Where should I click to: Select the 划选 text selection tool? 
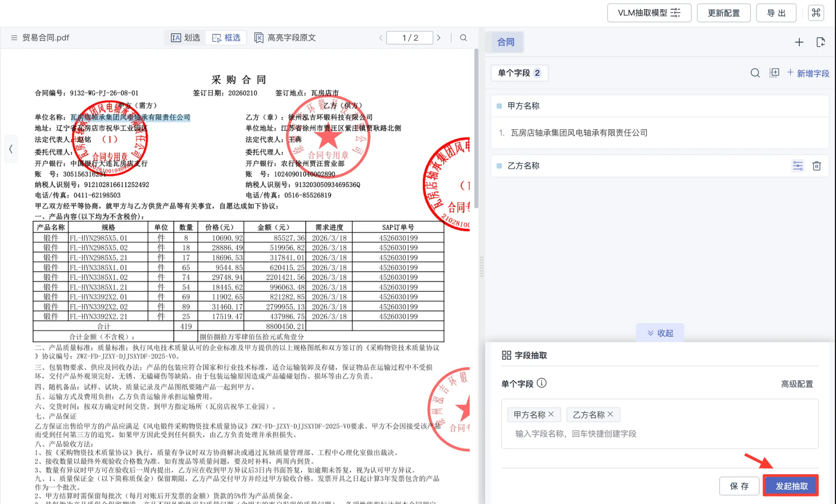[x=185, y=38]
